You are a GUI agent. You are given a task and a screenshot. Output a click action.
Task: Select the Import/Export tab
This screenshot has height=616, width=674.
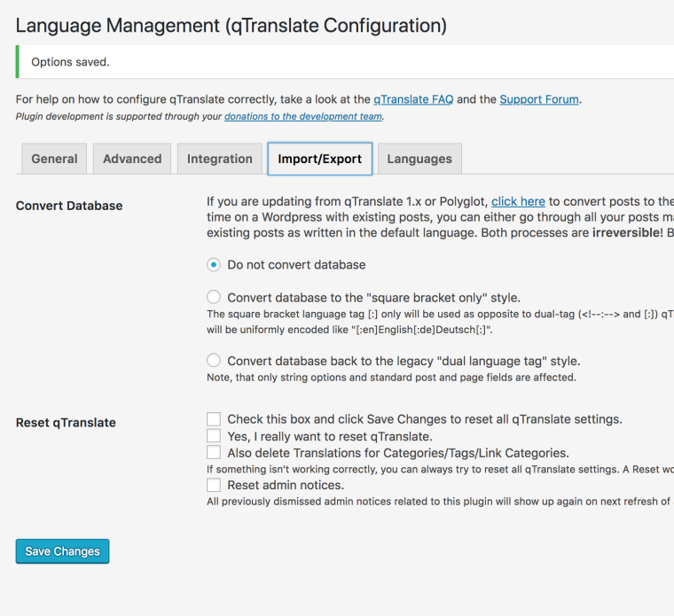pyautogui.click(x=319, y=159)
